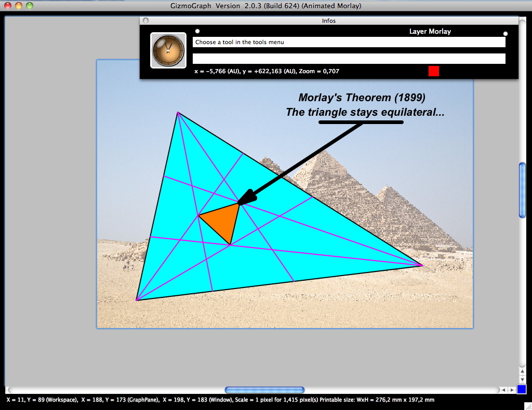The width and height of the screenshot is (532, 410).
Task: Click the empty second field in Infos panel
Action: coord(349,58)
